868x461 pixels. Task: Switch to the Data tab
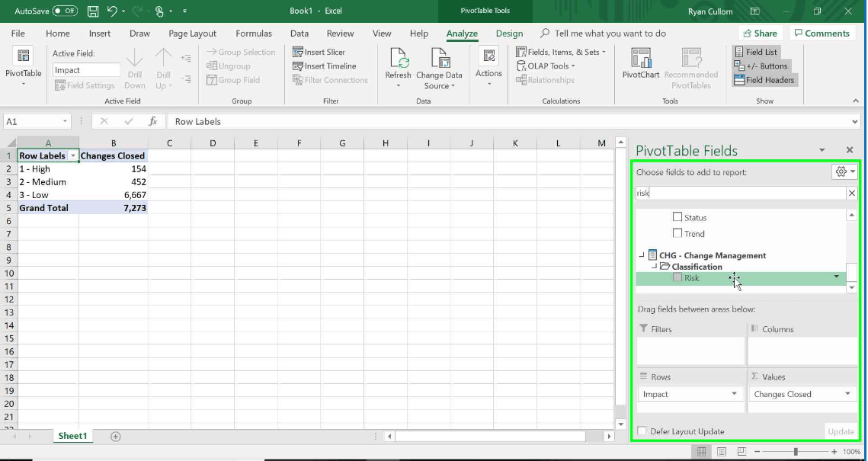(299, 34)
